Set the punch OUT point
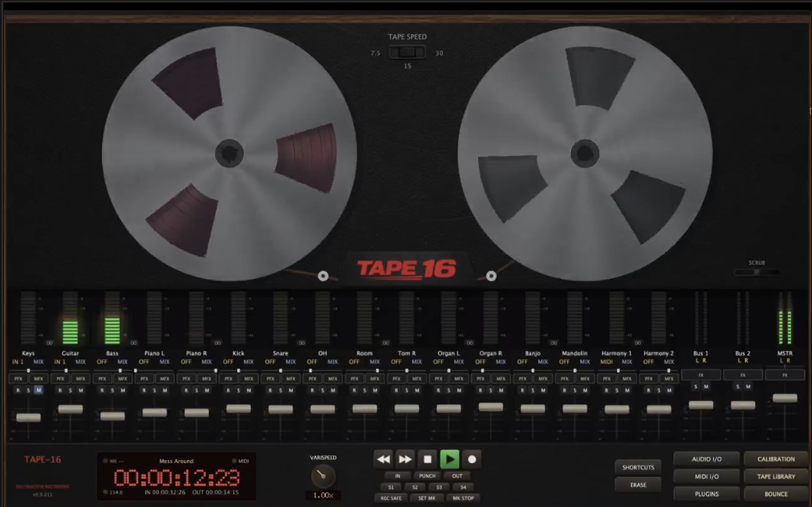The width and height of the screenshot is (812, 507). 457,476
